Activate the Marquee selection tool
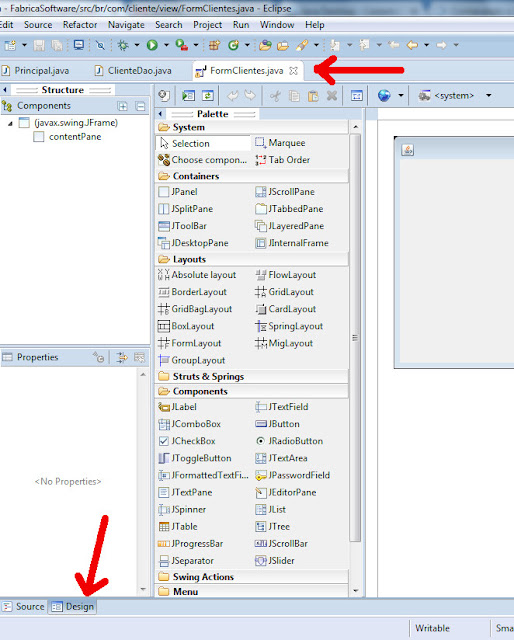The image size is (514, 640). tap(280, 143)
